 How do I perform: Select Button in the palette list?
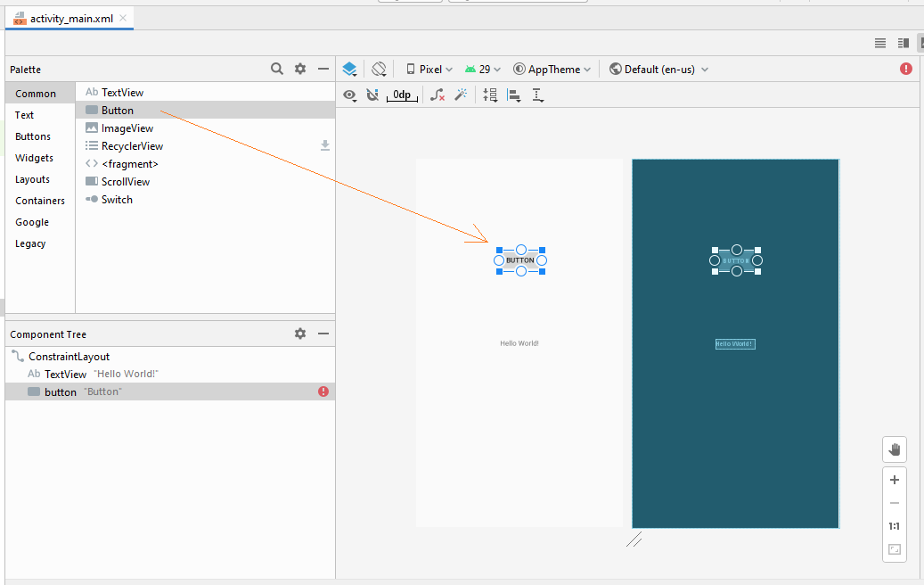205,111
